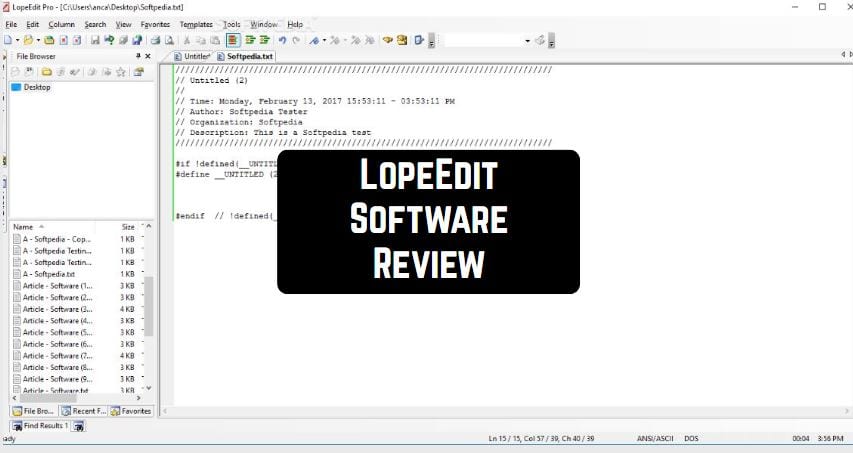
Task: Click the last icon in File Browser toolbar
Action: (x=139, y=72)
